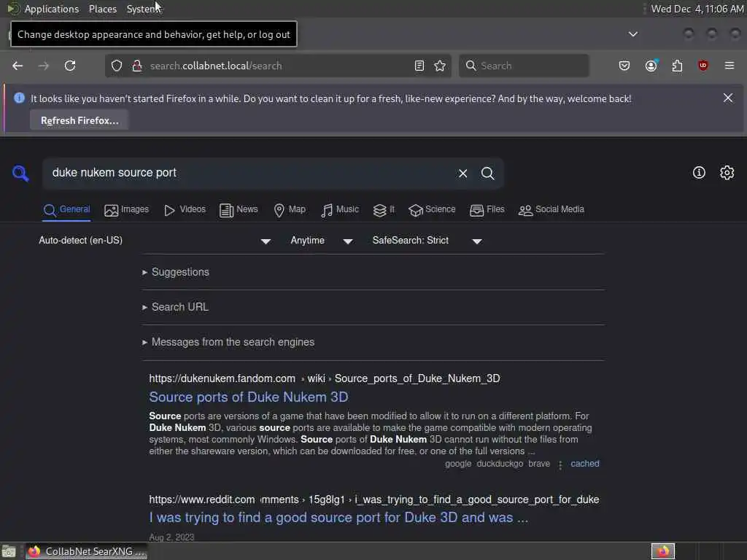This screenshot has width=747, height=560.
Task: Switch to the News tab
Action: click(239, 210)
